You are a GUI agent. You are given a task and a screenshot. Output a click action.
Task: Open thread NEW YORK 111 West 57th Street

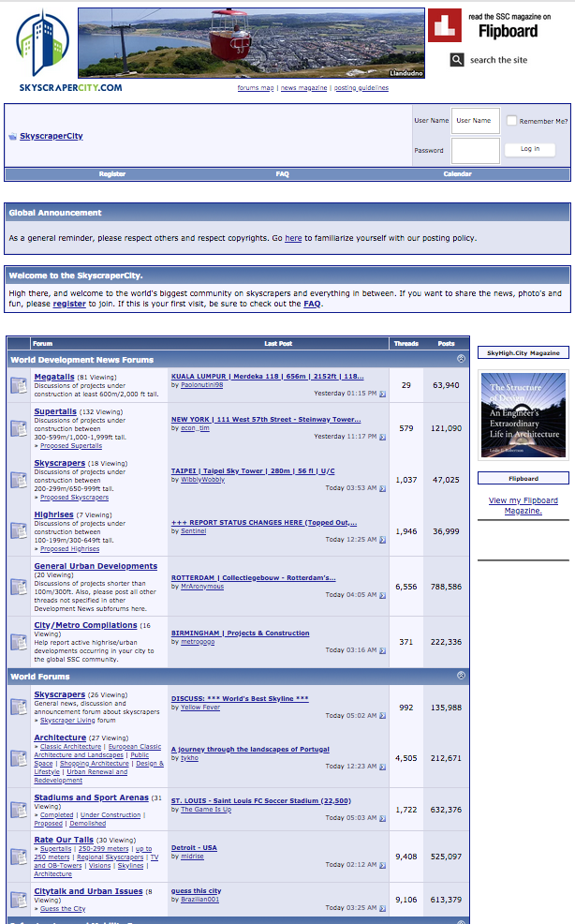pos(266,420)
